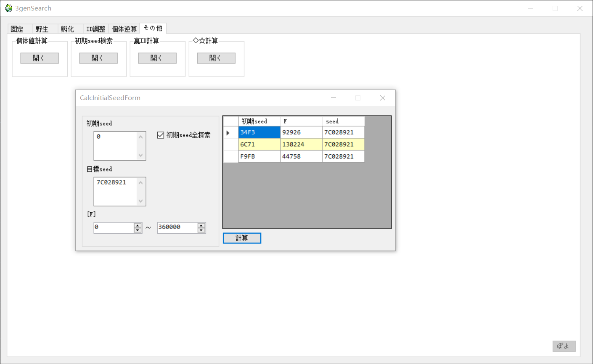This screenshot has height=364, width=593.
Task: Click scroll-up arrow in 初期seed box
Action: pyautogui.click(x=141, y=137)
